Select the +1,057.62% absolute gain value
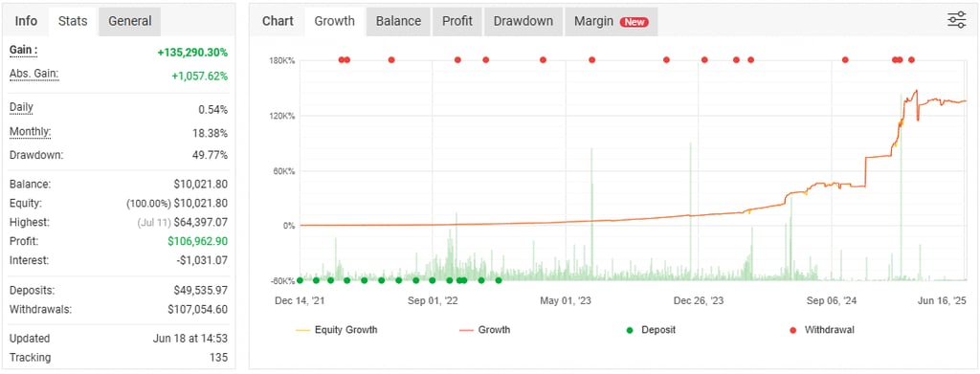 200,77
